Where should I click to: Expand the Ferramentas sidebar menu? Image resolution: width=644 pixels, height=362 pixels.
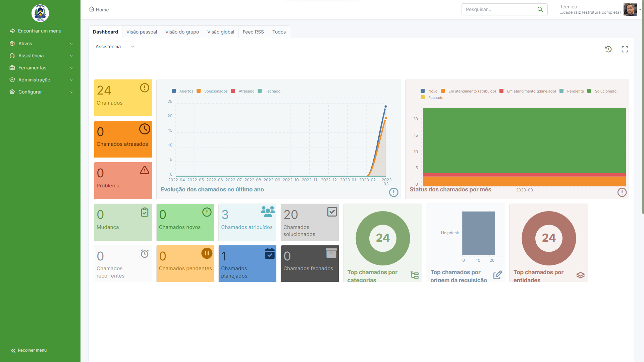point(40,68)
